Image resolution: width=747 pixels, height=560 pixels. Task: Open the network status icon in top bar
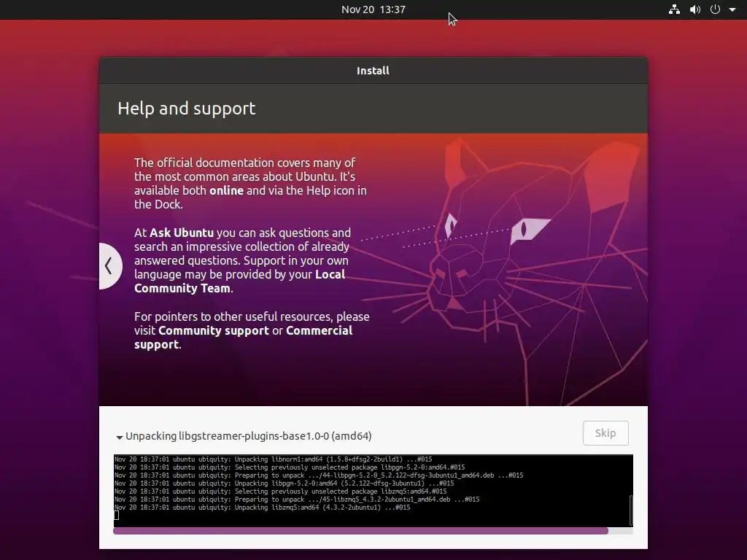(x=674, y=9)
